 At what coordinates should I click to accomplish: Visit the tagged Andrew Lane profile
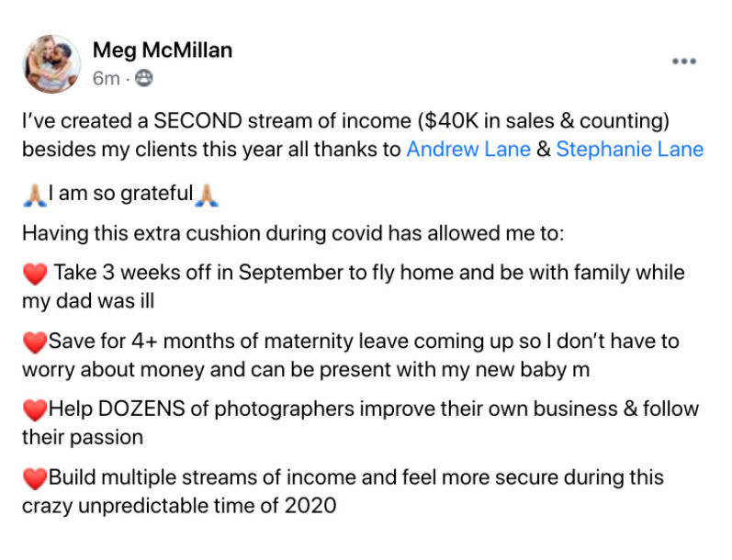468,150
